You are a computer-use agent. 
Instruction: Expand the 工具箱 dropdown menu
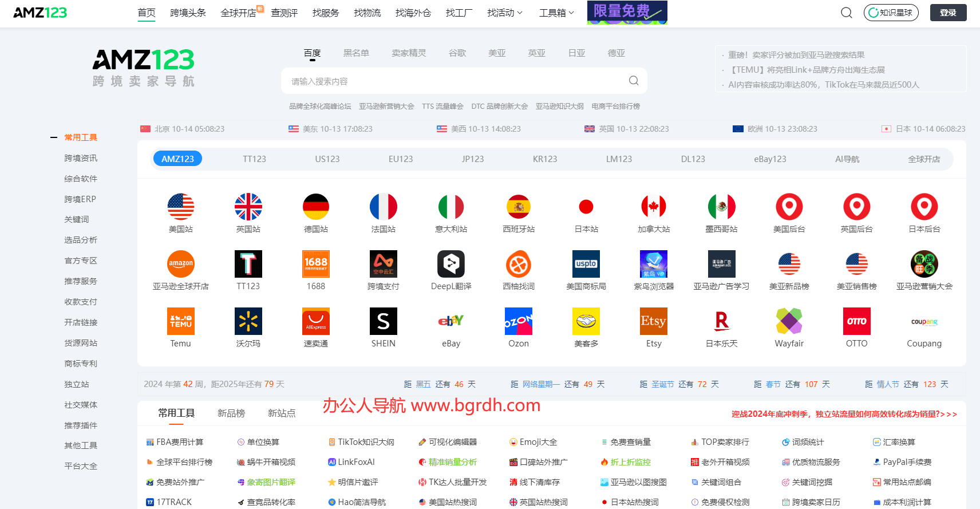point(556,13)
